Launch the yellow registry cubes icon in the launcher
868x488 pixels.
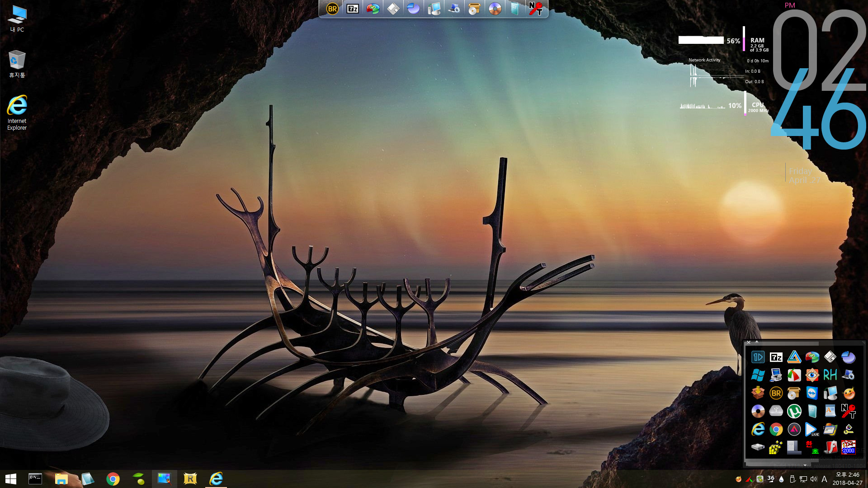(776, 447)
